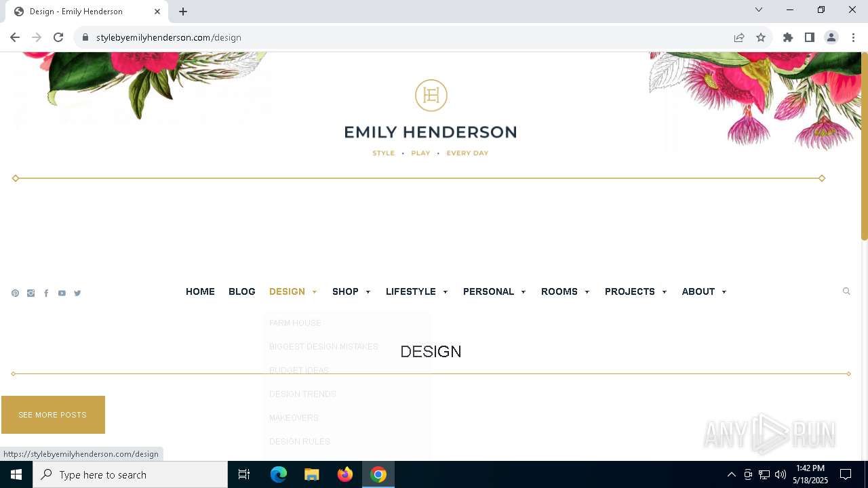Expand the DESIGN menu arrow
Screen dimensions: 868x488
tap(315, 292)
